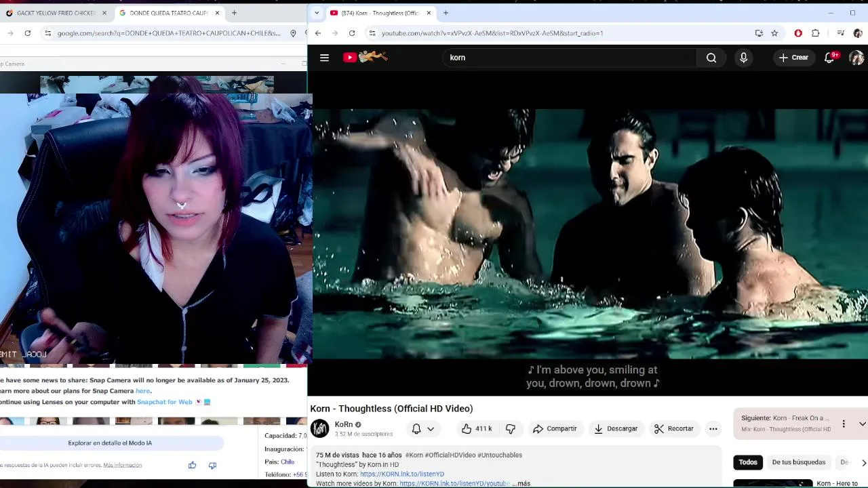Click Opera-style red extension icon
868x488 pixels.
(x=798, y=33)
